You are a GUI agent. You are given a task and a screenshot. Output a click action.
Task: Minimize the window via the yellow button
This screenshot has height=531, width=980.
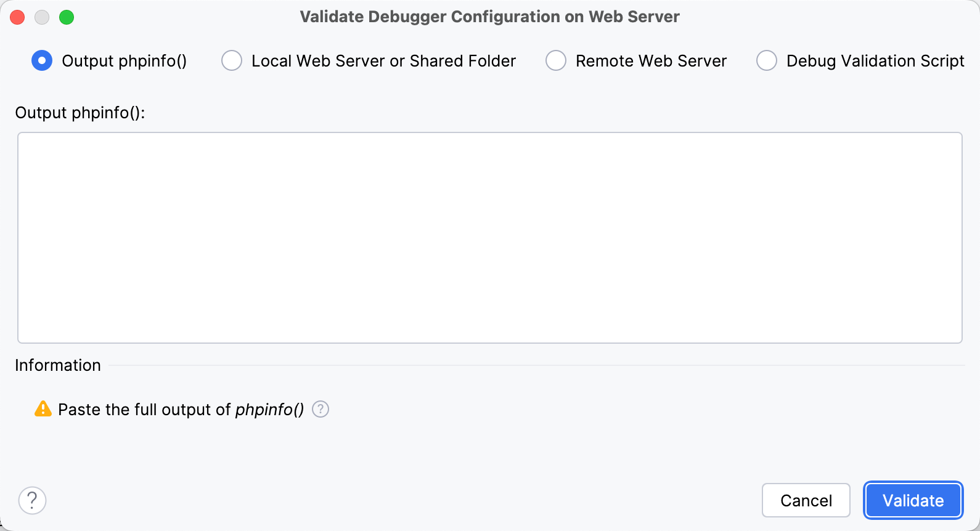click(x=42, y=17)
